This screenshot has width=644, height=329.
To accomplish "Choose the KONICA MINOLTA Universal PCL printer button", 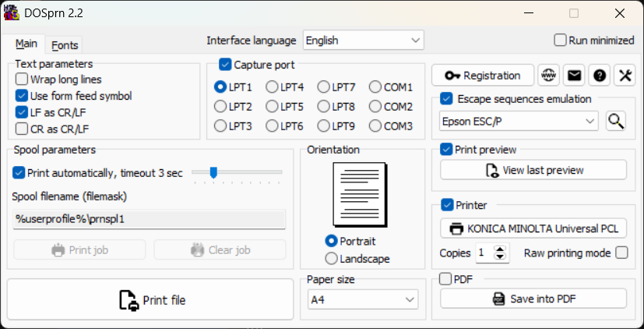I will 533,228.
